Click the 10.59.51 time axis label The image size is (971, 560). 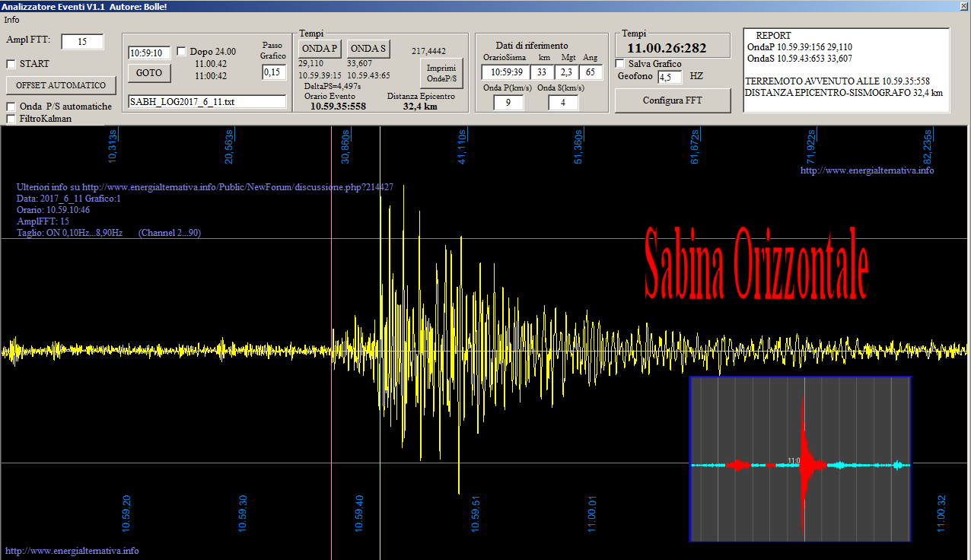click(476, 514)
